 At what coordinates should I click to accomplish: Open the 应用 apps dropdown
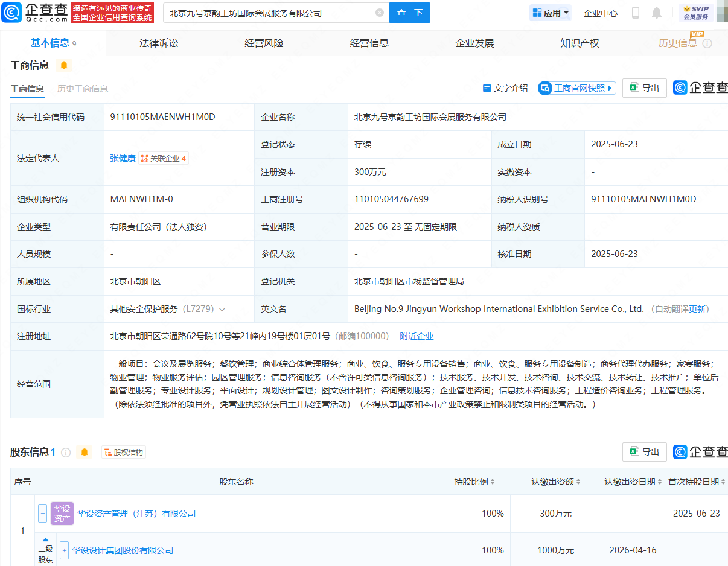click(x=550, y=13)
